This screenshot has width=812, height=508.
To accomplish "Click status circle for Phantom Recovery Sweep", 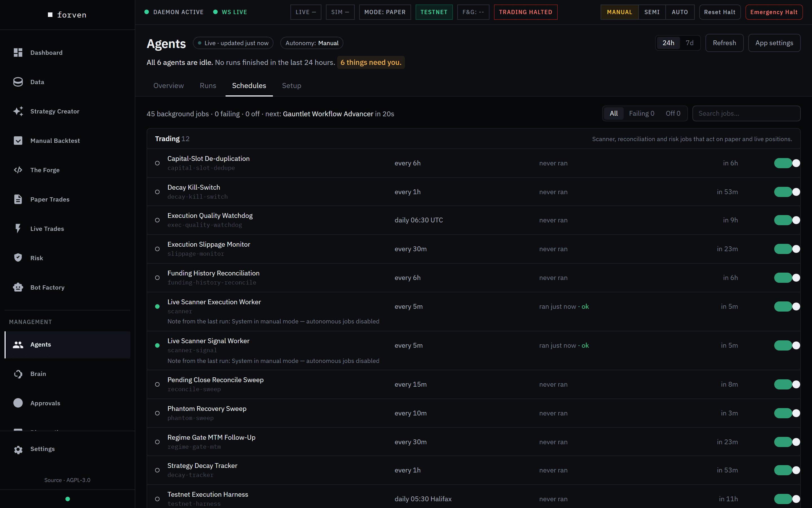I will [x=157, y=413].
